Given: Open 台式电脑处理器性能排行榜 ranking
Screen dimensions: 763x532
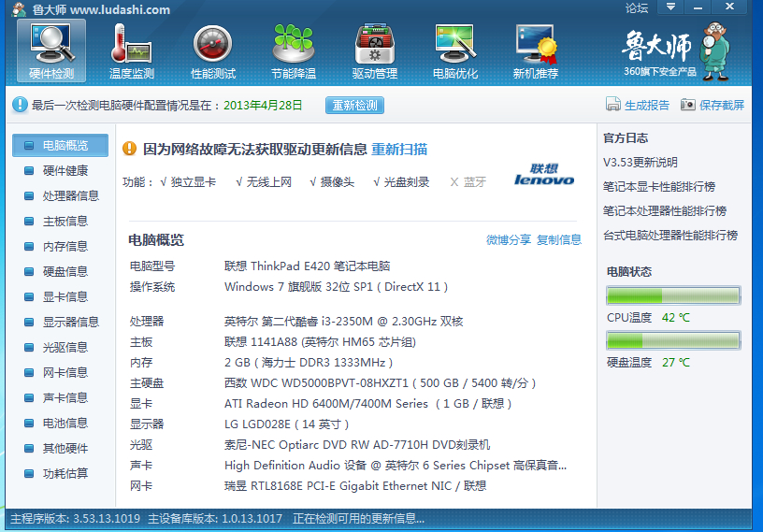Looking at the screenshot, I should click(670, 235).
